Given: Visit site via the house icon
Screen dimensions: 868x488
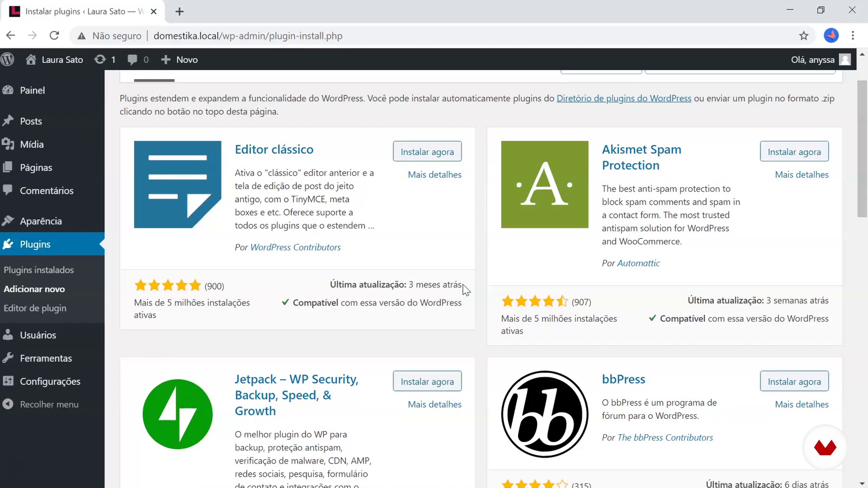Looking at the screenshot, I should 31,59.
